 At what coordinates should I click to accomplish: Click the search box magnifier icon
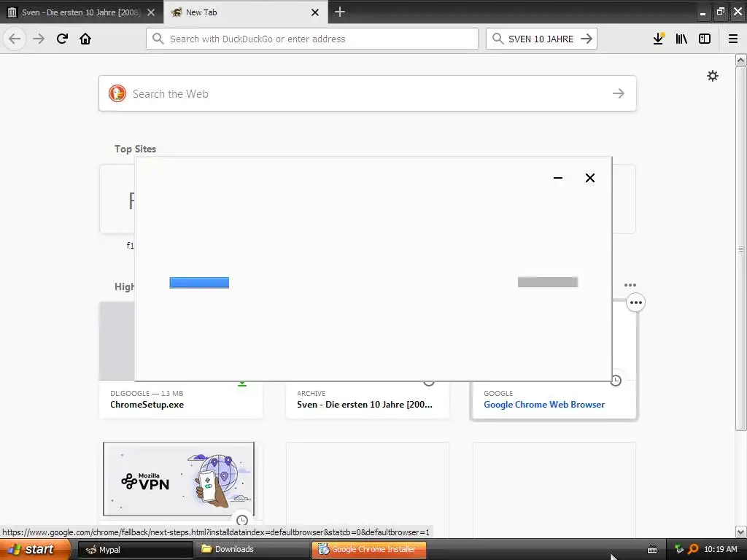click(498, 39)
